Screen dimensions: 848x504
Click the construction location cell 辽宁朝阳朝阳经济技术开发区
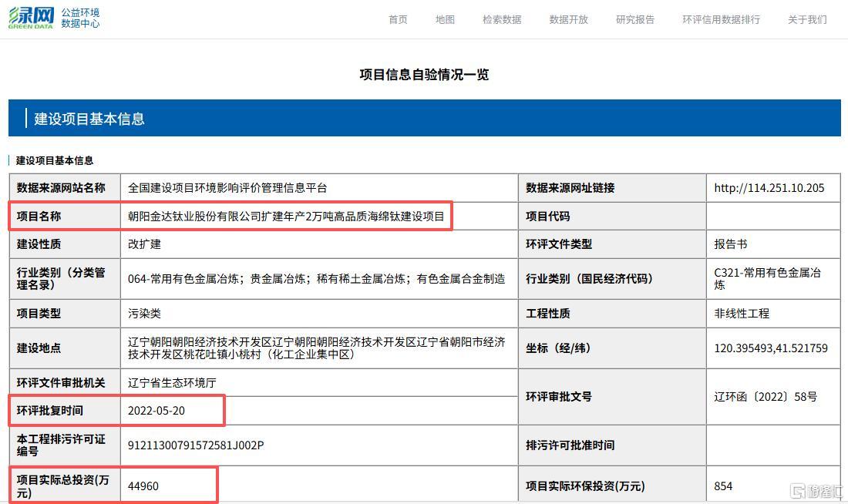click(x=319, y=348)
